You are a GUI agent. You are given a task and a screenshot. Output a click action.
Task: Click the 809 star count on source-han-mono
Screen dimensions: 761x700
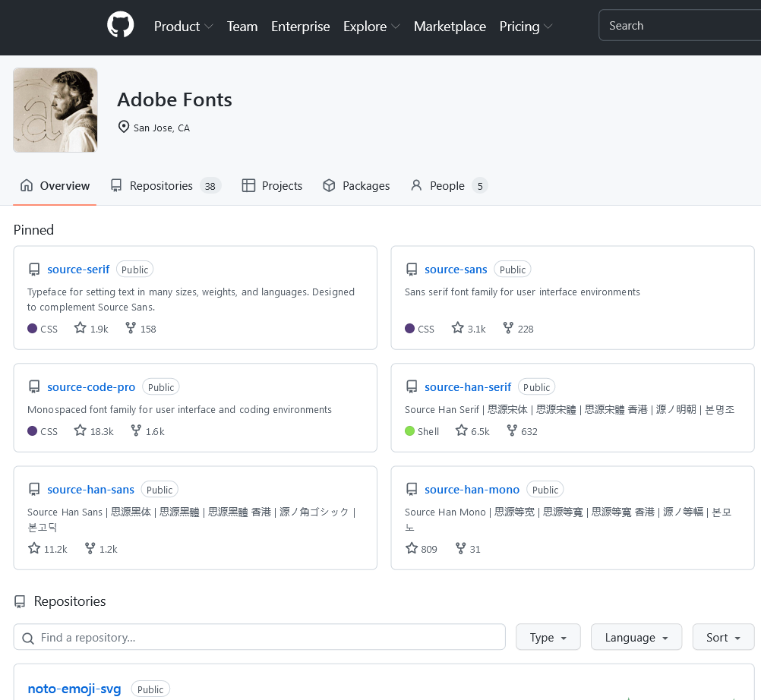click(x=429, y=550)
